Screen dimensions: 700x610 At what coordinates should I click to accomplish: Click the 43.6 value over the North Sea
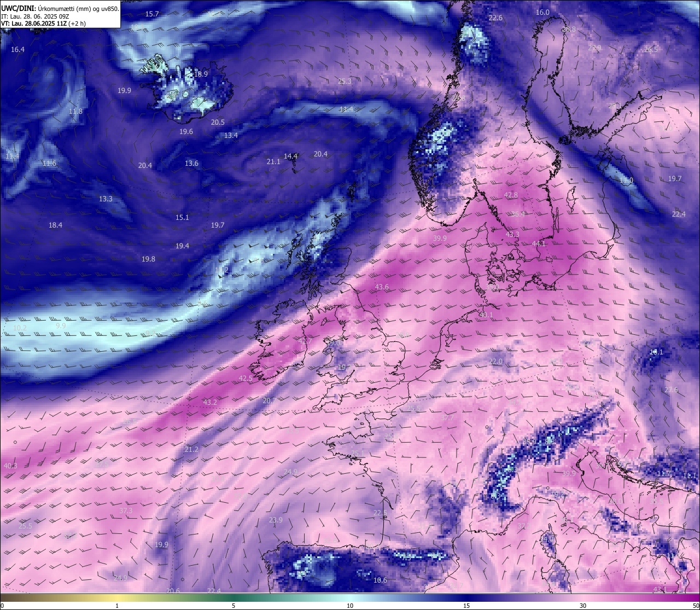[x=382, y=287]
